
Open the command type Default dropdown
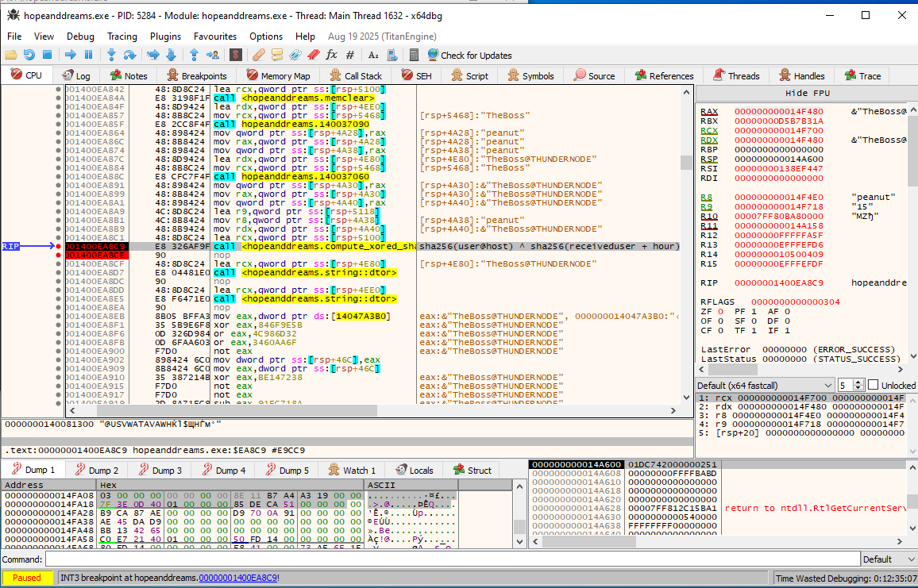coord(886,559)
